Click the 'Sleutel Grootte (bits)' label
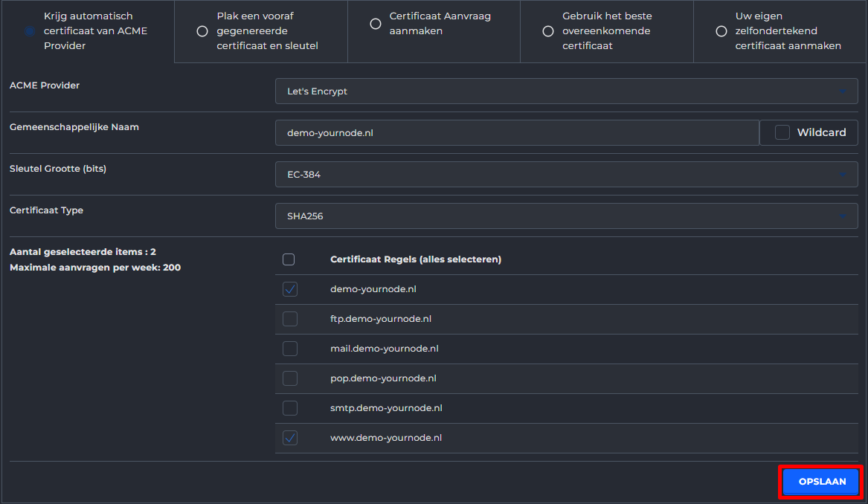Screen dimensions: 868x504 pos(57,169)
